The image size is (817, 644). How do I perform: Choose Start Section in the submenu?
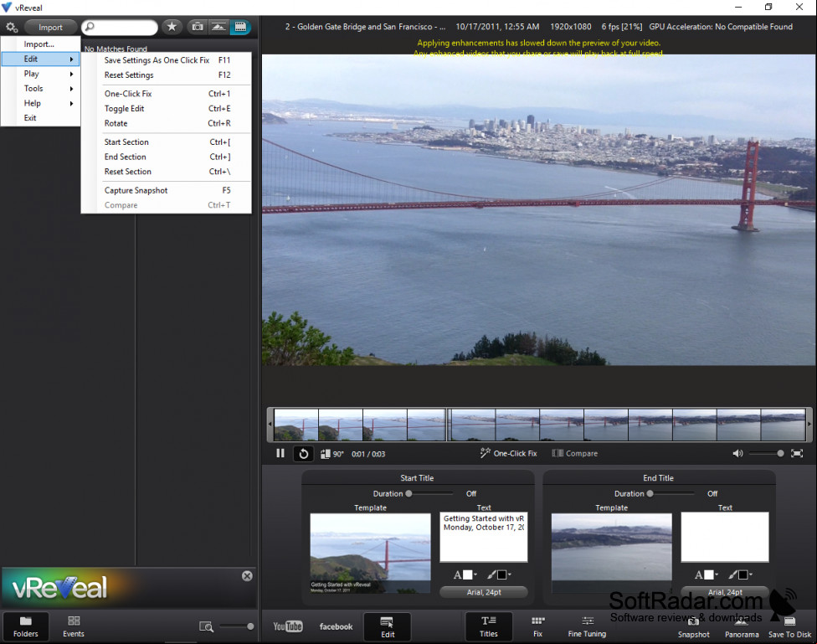point(167,142)
